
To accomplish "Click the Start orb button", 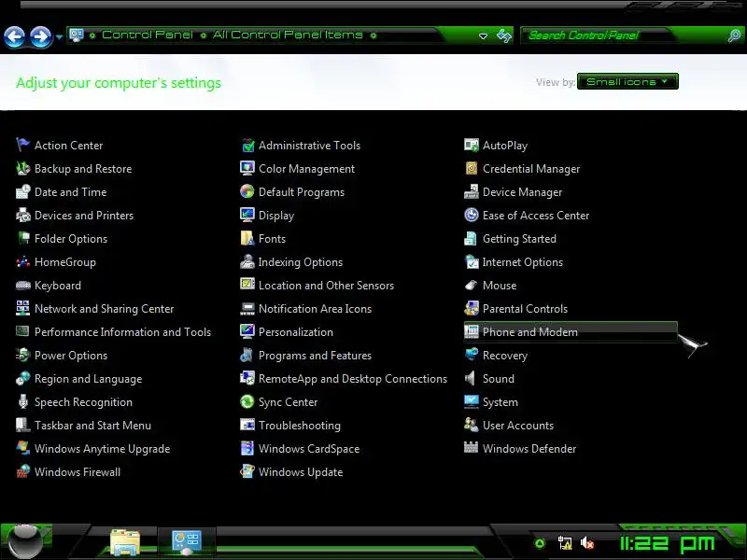I will pyautogui.click(x=25, y=541).
